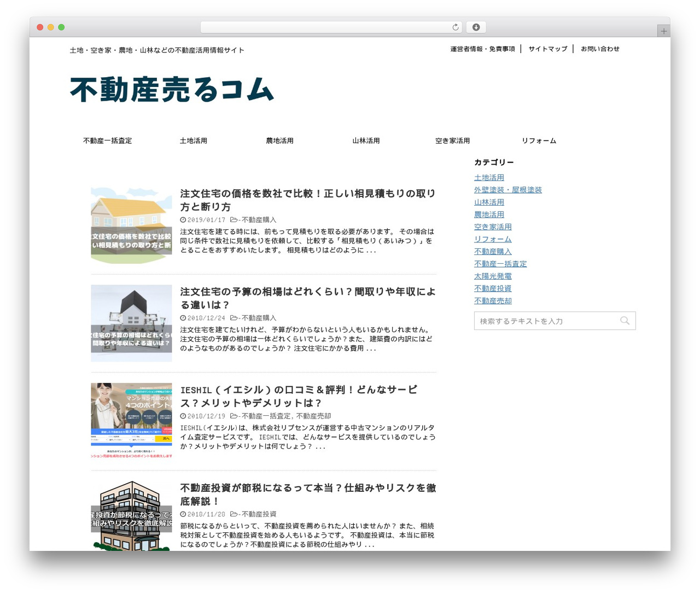
Task: Open お問い合わせ header link
Action: coord(600,49)
